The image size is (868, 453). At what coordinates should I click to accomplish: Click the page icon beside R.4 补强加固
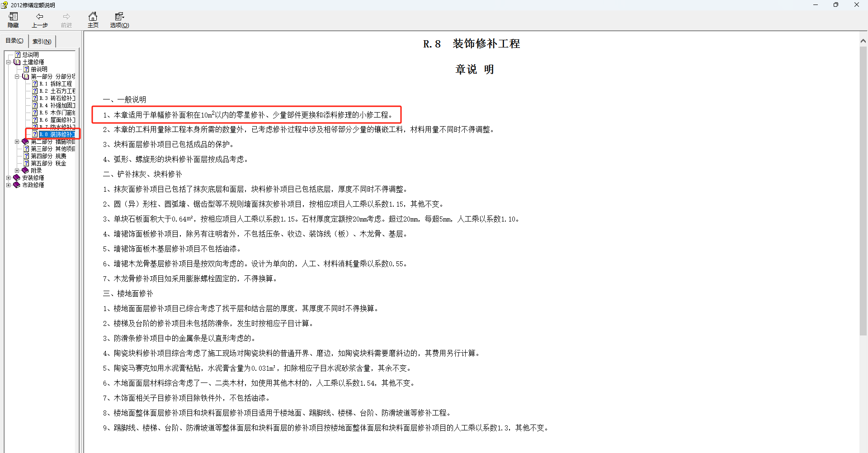(x=35, y=105)
